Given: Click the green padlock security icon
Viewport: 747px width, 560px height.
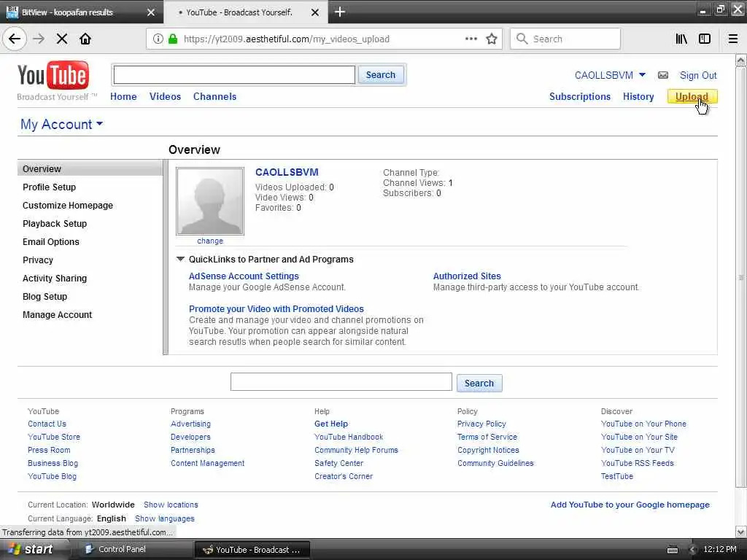Looking at the screenshot, I should (172, 39).
